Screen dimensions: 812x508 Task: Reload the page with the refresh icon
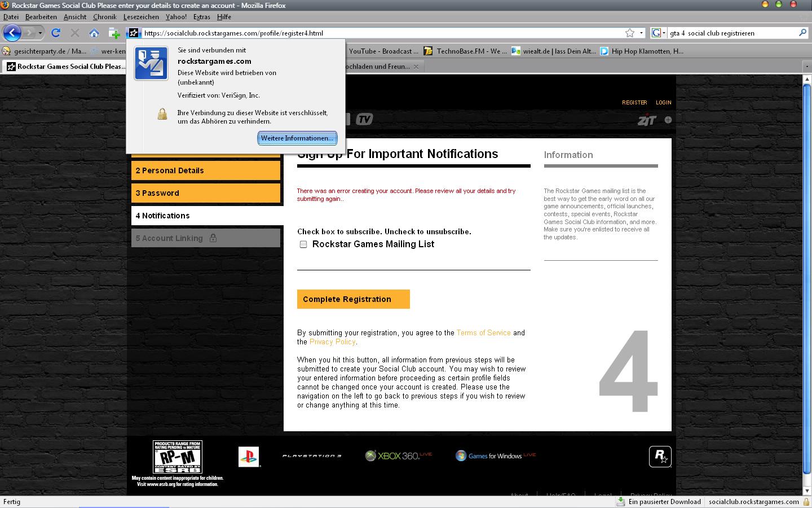click(x=55, y=33)
